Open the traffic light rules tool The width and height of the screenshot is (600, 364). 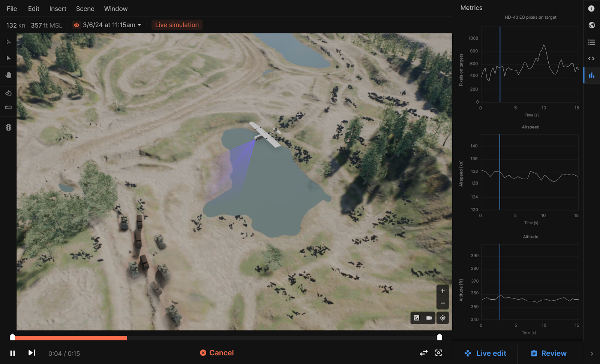point(8,127)
